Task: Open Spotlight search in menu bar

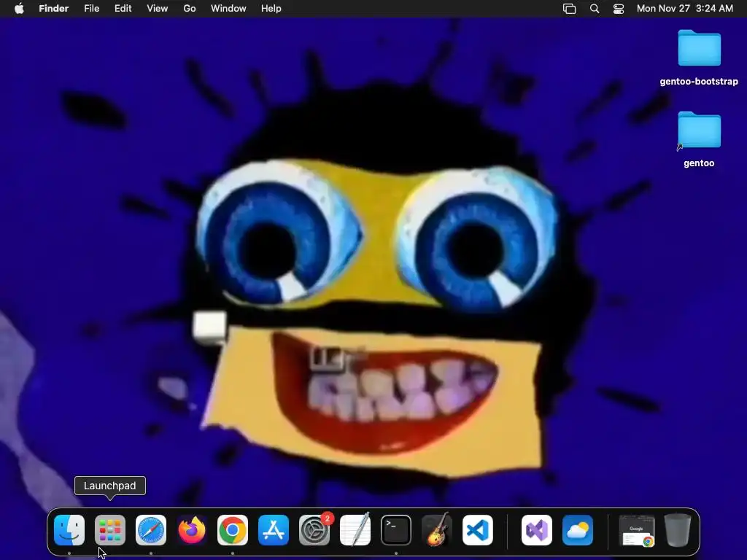Action: click(595, 9)
